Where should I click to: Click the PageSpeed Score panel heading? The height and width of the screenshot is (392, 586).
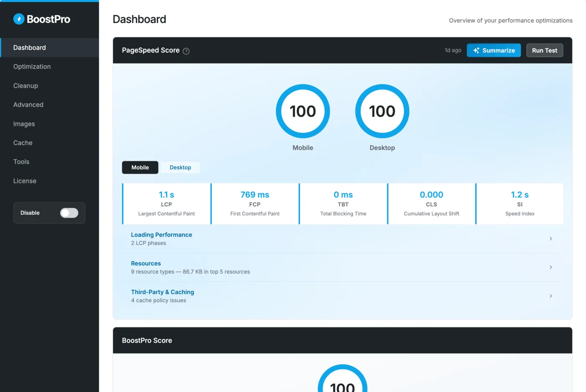[151, 50]
